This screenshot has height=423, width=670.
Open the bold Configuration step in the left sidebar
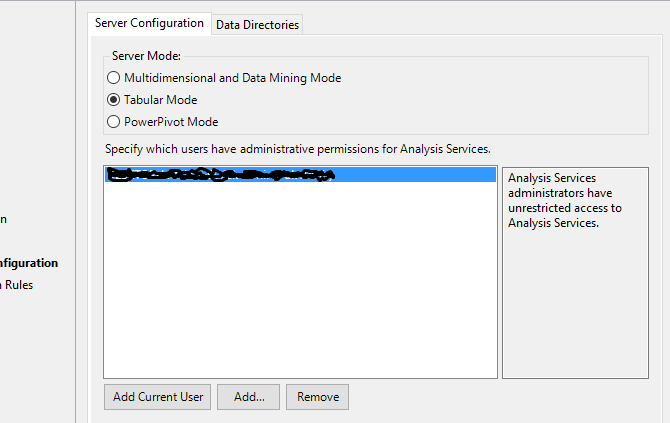pos(29,263)
